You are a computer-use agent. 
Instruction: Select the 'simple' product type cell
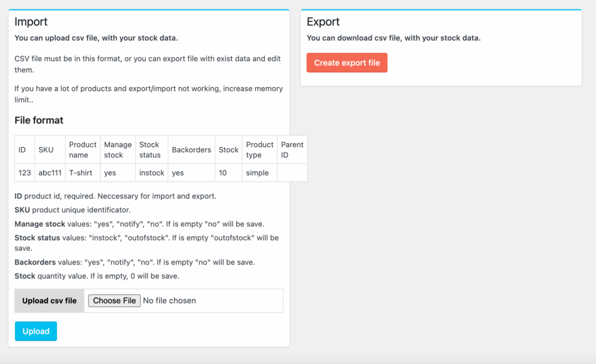257,173
